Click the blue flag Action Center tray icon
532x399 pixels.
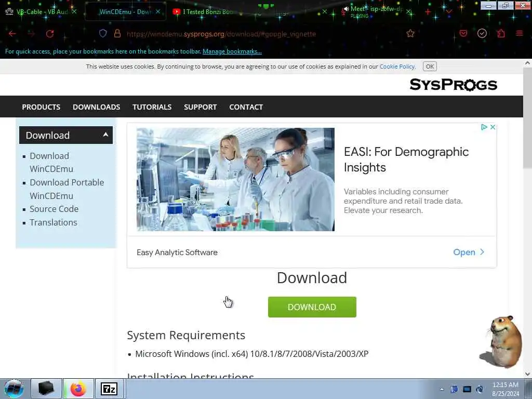tap(454, 389)
